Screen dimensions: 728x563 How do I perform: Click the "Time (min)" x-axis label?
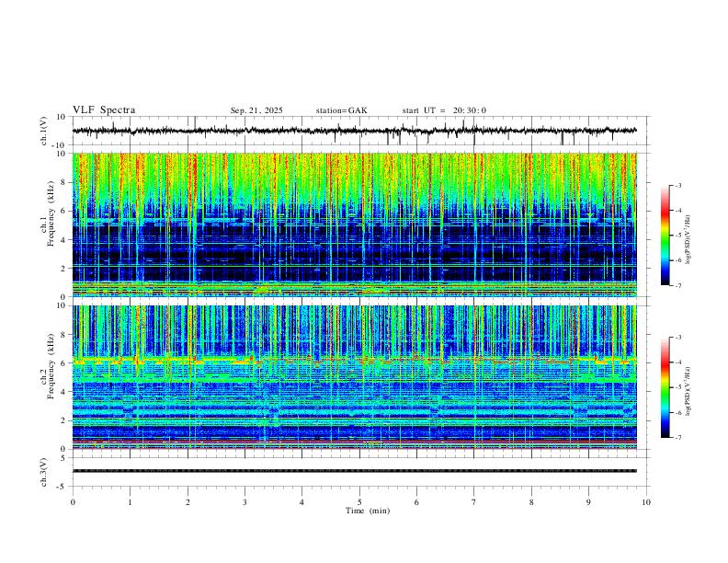(x=368, y=511)
